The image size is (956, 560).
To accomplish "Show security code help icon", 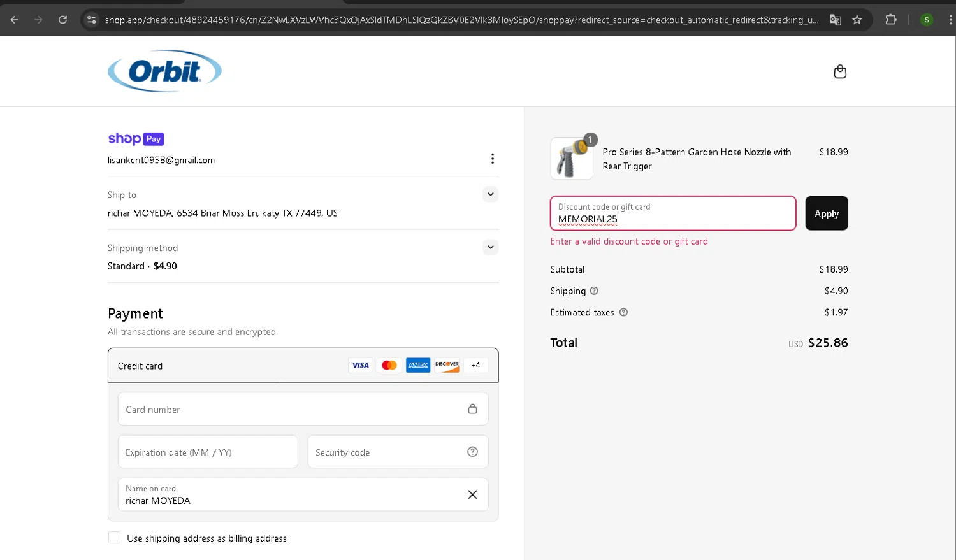I will (x=472, y=452).
